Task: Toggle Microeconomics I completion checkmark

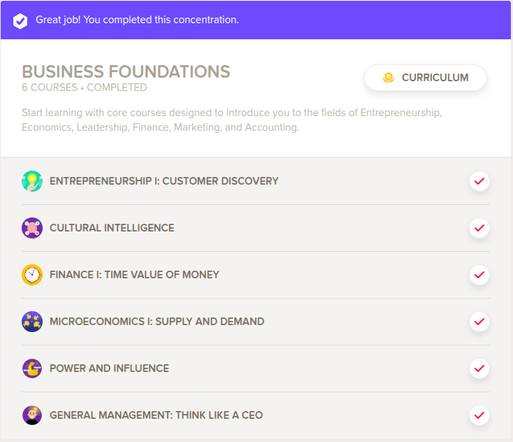Action: coord(479,322)
